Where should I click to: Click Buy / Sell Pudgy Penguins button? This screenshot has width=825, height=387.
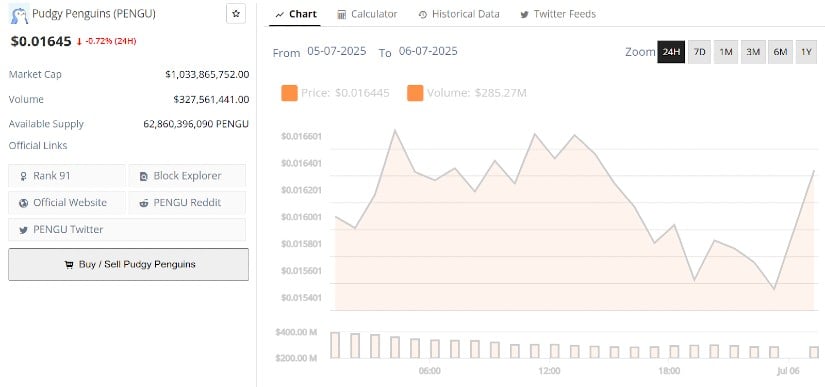[x=128, y=264]
